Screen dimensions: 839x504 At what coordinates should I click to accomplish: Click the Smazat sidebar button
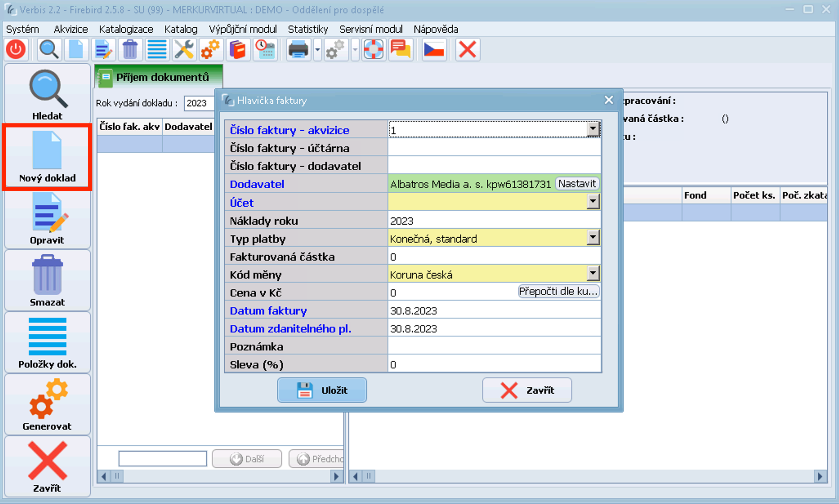click(x=47, y=281)
